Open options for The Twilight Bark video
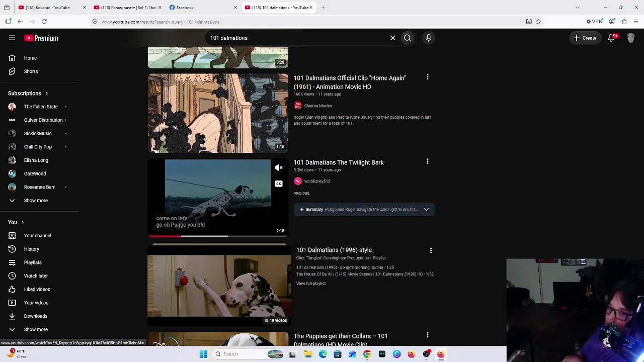This screenshot has width=644, height=362. 428,161
